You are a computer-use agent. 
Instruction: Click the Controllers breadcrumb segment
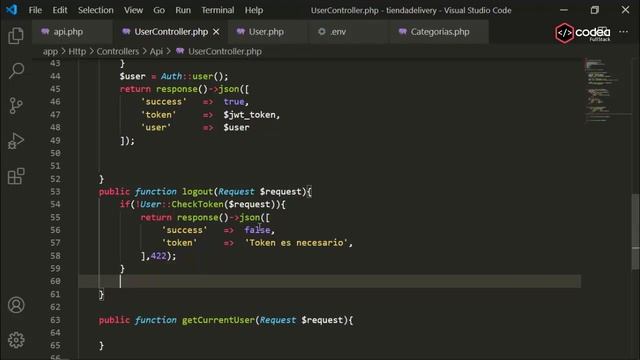pos(118,51)
